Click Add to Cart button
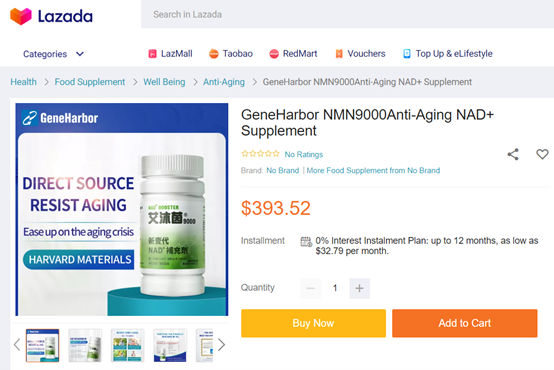Viewport: 554px width, 370px height. pos(465,323)
